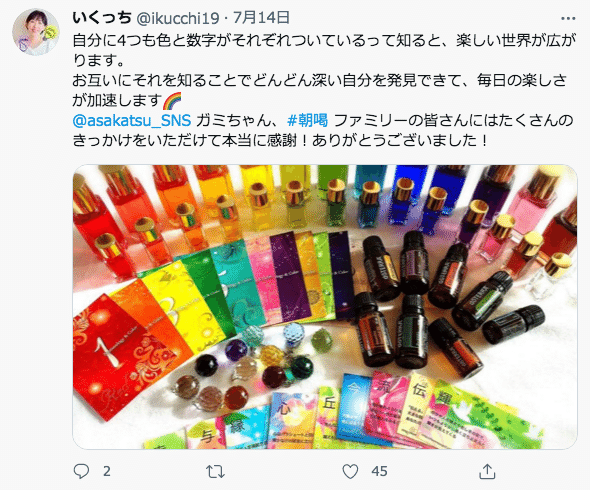Open the 7月14日 tweet date link
This screenshot has width=590, height=490.
(x=261, y=18)
